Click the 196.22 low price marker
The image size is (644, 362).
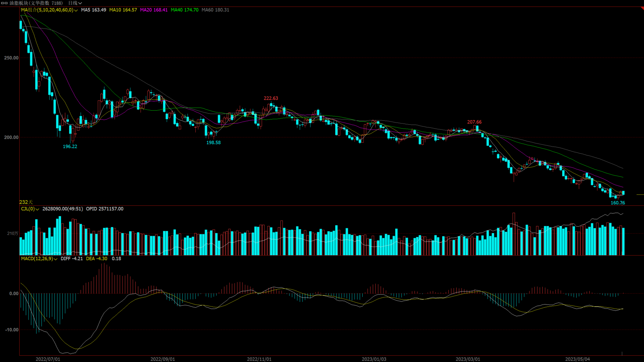pos(70,146)
